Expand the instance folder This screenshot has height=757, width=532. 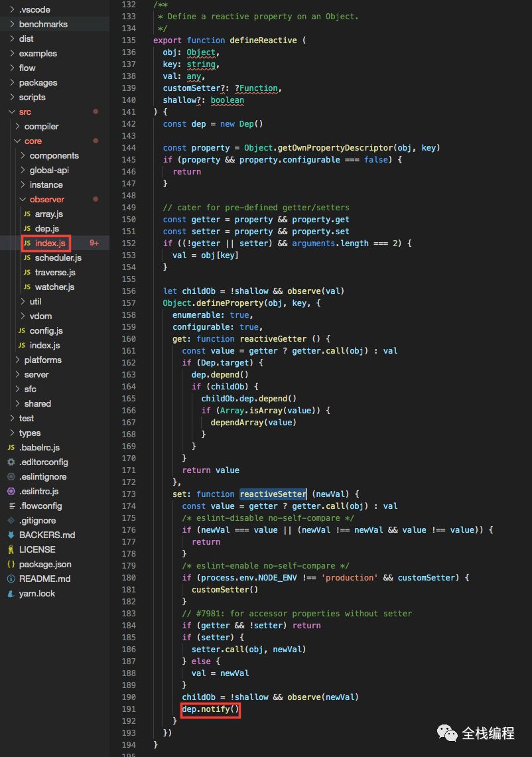(x=23, y=185)
